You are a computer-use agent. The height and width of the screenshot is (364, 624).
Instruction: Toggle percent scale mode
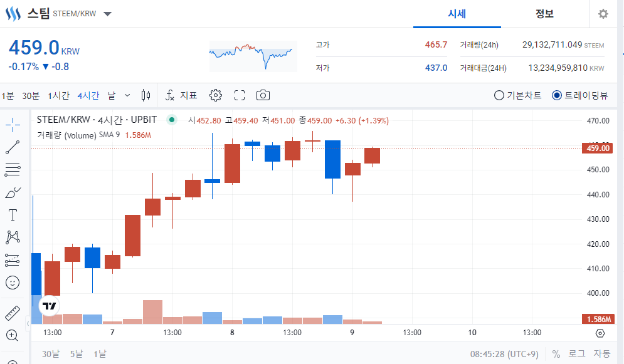click(556, 354)
